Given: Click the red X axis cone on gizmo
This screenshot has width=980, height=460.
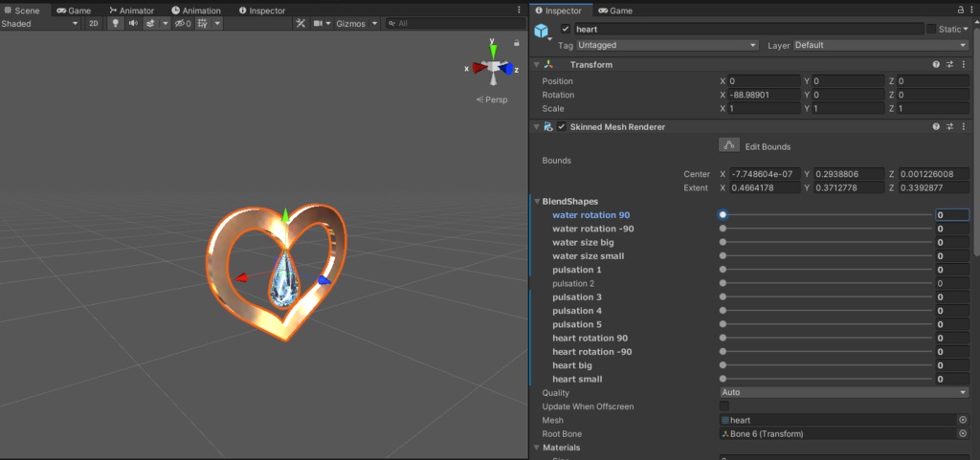Looking at the screenshot, I should [479, 67].
